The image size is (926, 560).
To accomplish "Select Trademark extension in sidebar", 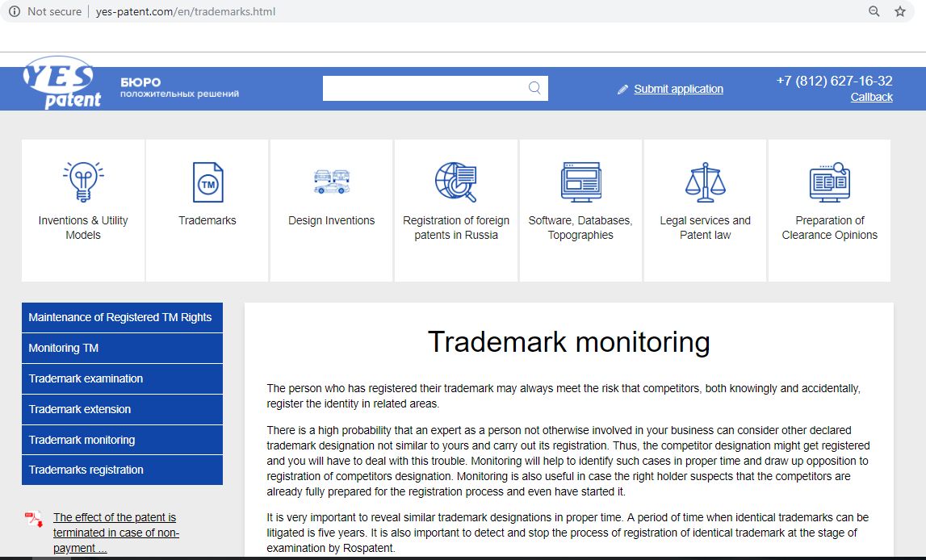I will [x=122, y=410].
